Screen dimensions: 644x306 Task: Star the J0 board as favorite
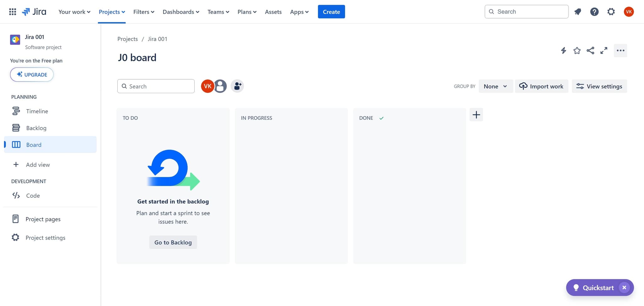(x=577, y=50)
